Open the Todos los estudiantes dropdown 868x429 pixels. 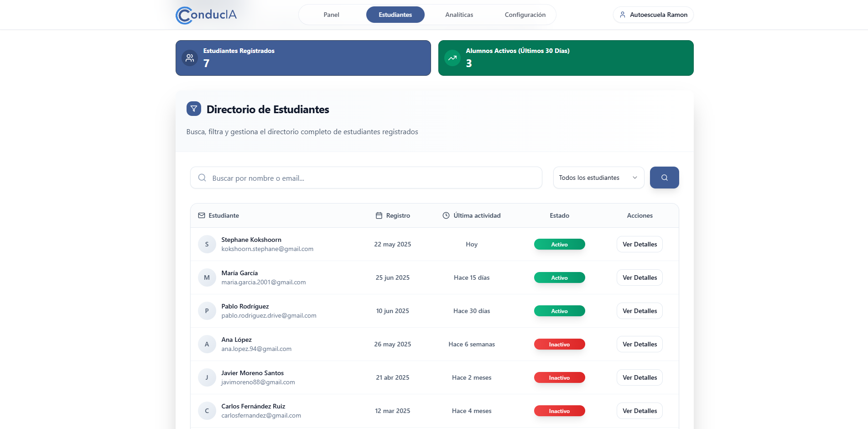pos(598,178)
